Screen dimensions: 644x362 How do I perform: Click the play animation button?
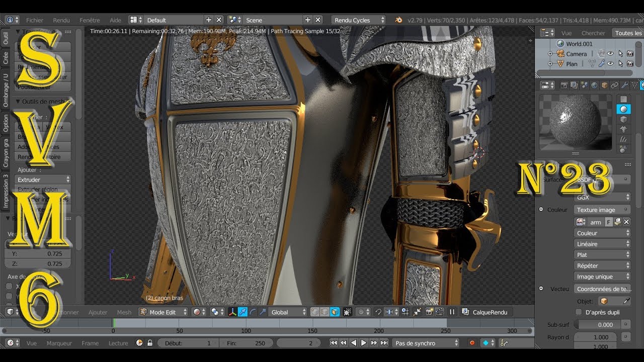pyautogui.click(x=363, y=343)
